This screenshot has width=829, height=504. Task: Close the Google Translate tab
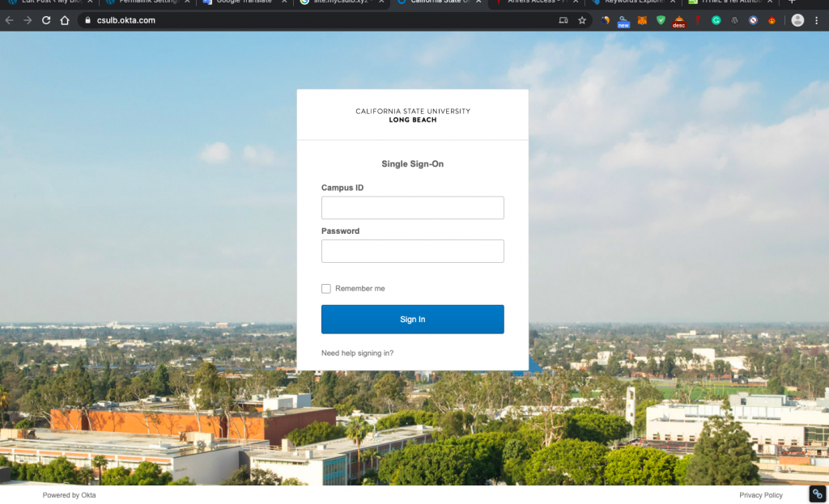[x=284, y=2]
